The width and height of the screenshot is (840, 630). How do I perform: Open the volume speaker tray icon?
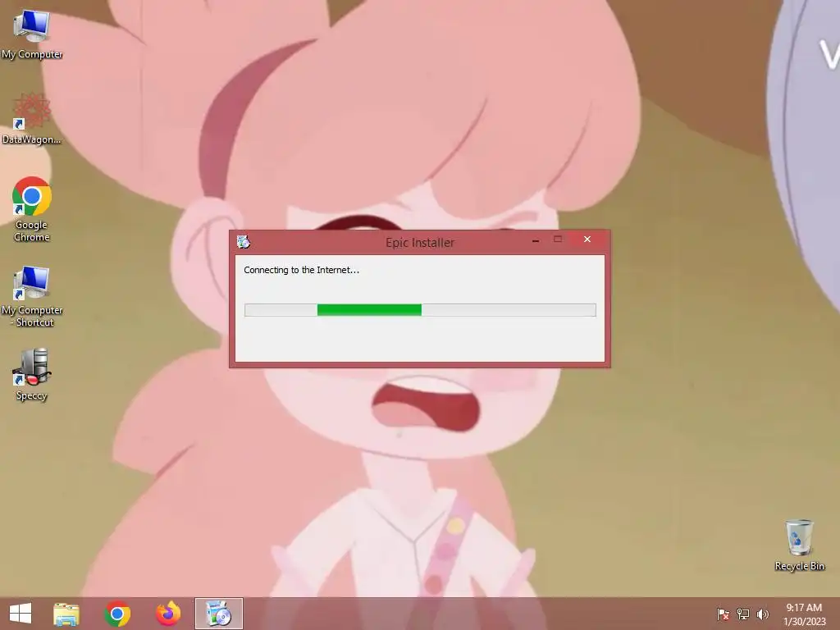point(763,614)
